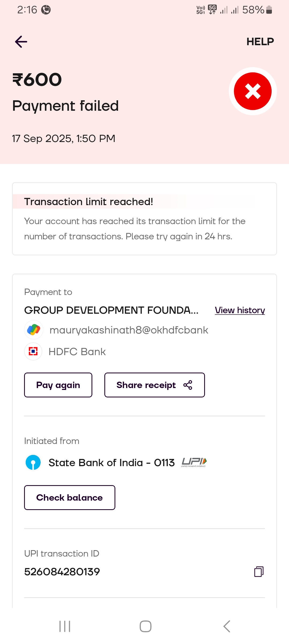This screenshot has width=289, height=644.
Task: Tap the red payment failed icon
Action: click(x=253, y=91)
